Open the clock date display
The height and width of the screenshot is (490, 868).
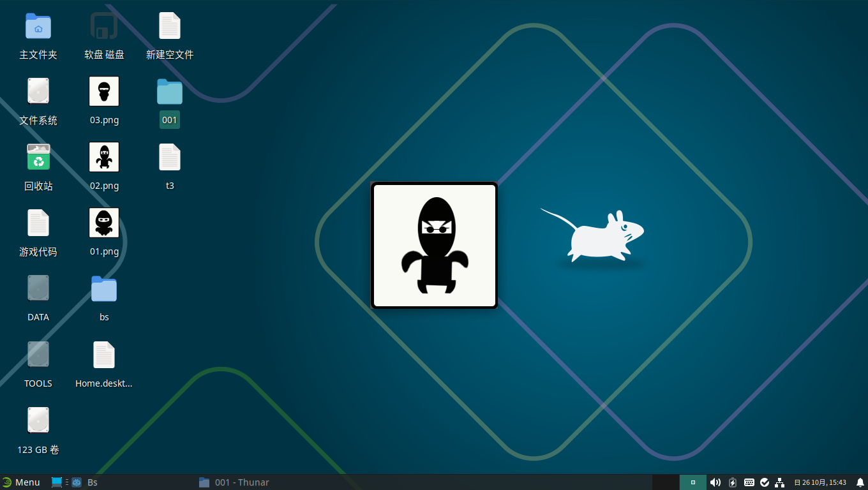click(819, 482)
